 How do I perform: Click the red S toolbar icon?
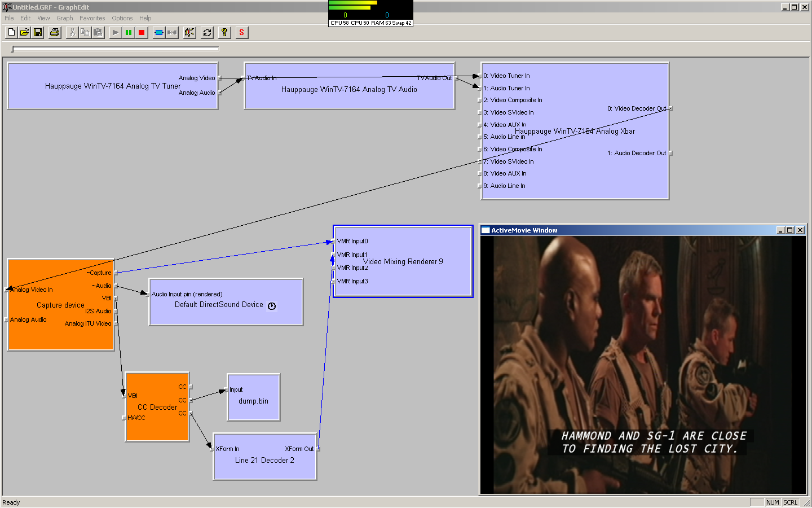pos(241,32)
